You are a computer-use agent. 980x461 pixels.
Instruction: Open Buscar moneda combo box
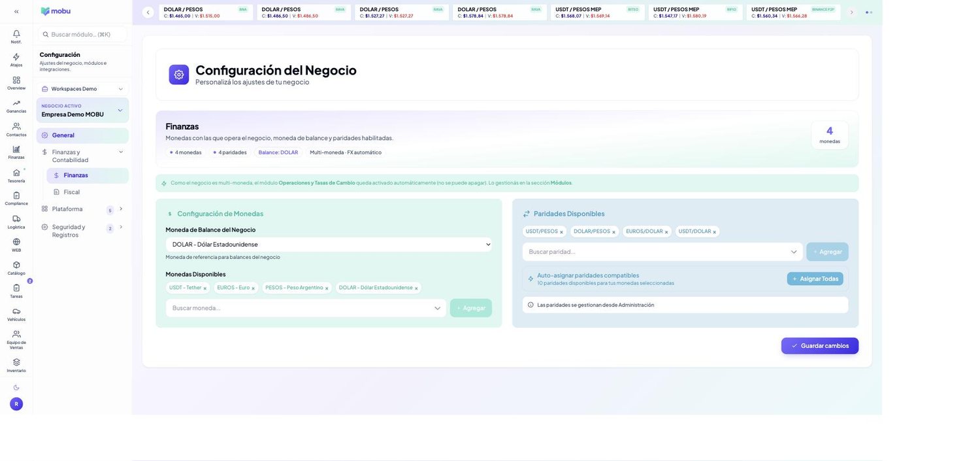point(306,308)
